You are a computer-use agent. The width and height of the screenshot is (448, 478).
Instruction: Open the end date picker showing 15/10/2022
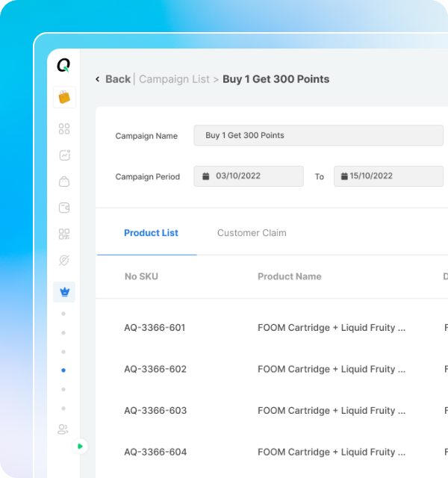point(388,176)
